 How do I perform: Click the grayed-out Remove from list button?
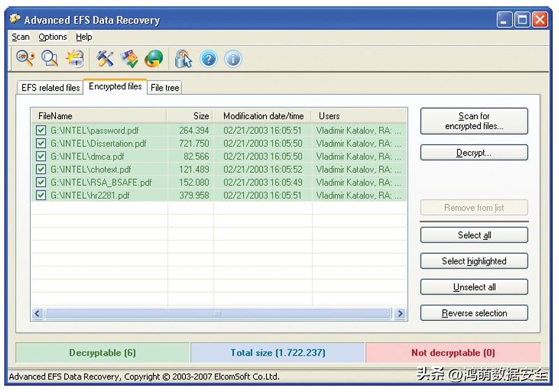474,207
